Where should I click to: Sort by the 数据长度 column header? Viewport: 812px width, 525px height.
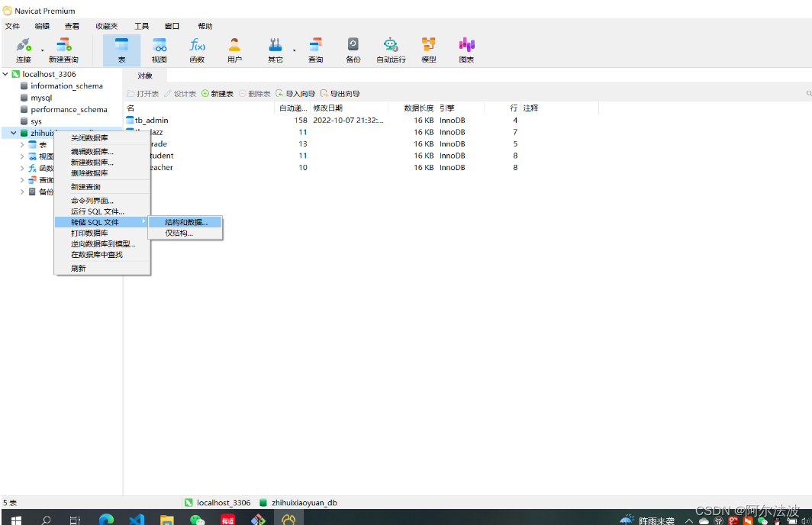[413, 108]
